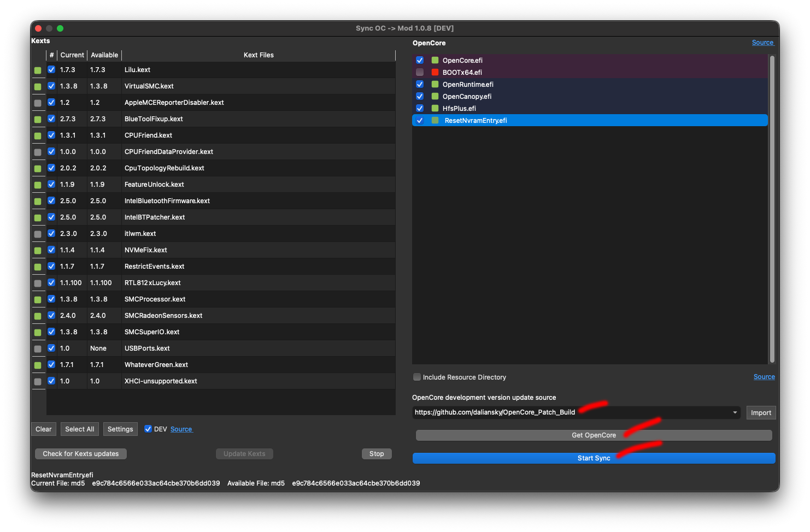Image resolution: width=810 pixels, height=532 pixels.
Task: Open the Source link beside the OpenCore heading
Action: [762, 43]
